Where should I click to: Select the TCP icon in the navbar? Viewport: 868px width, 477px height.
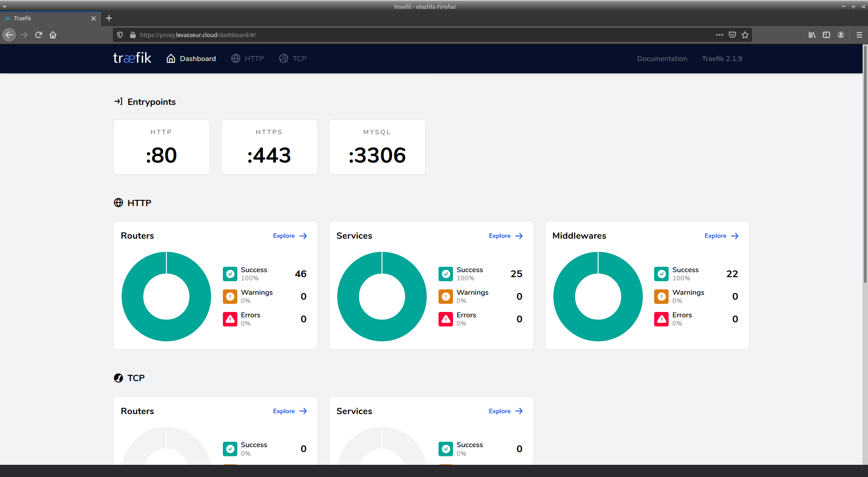(x=283, y=58)
